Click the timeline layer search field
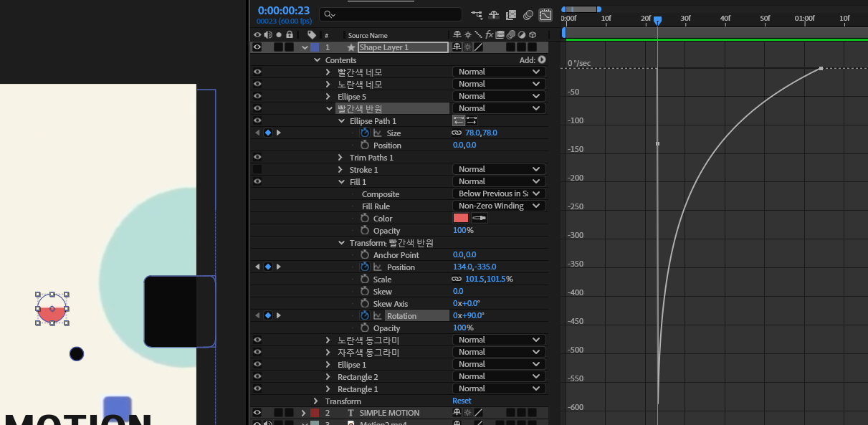868x425 pixels. coord(391,14)
